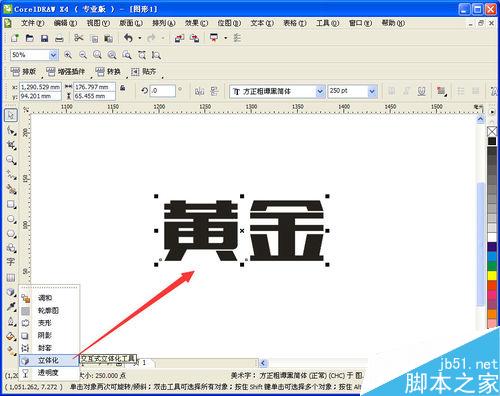Pick the yellow swatch in palette
Viewport: 500px width, 396px height.
[492, 275]
